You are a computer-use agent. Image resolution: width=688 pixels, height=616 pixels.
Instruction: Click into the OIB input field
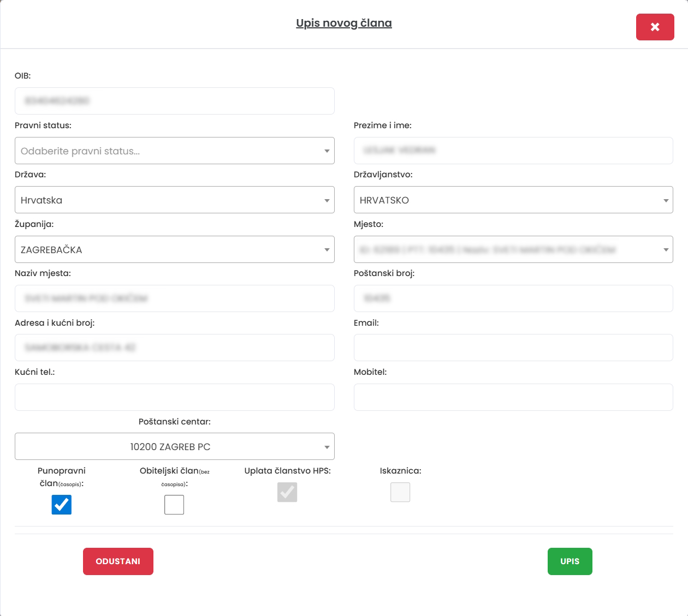[174, 101]
